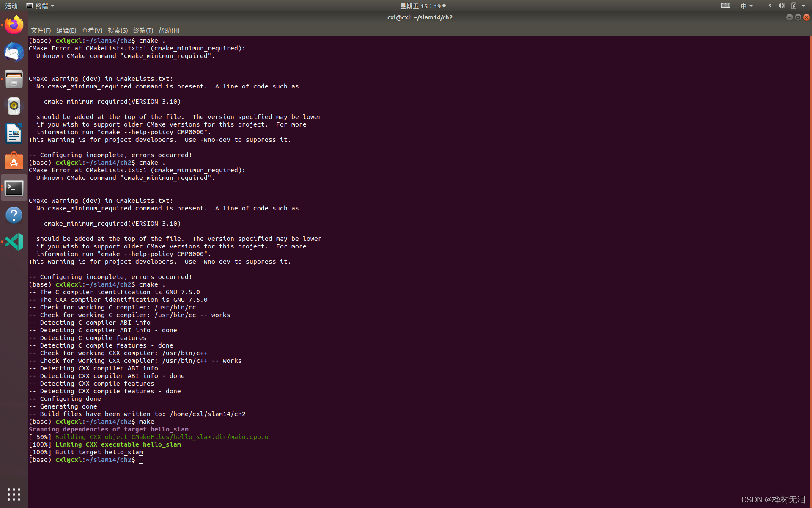Open Rhythmbox music player icon

[14, 106]
